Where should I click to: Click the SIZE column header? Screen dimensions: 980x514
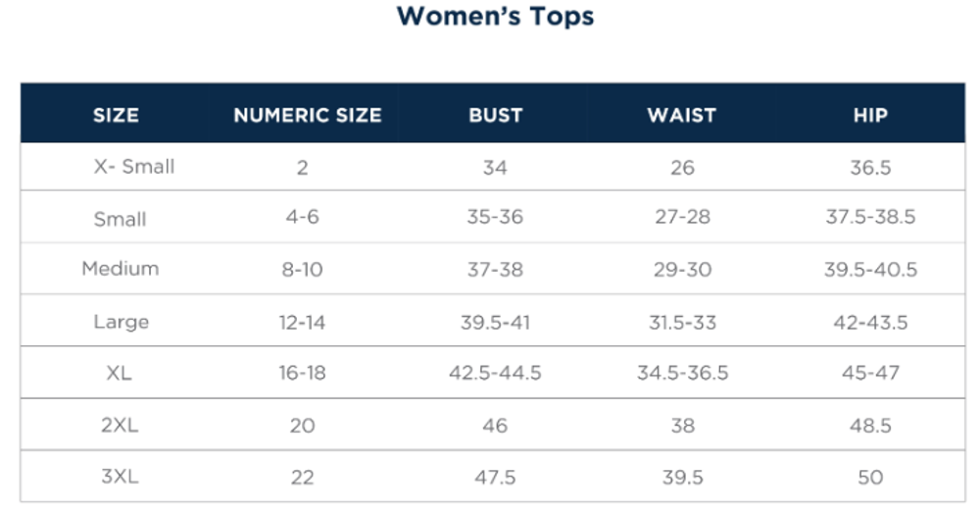[x=116, y=115]
